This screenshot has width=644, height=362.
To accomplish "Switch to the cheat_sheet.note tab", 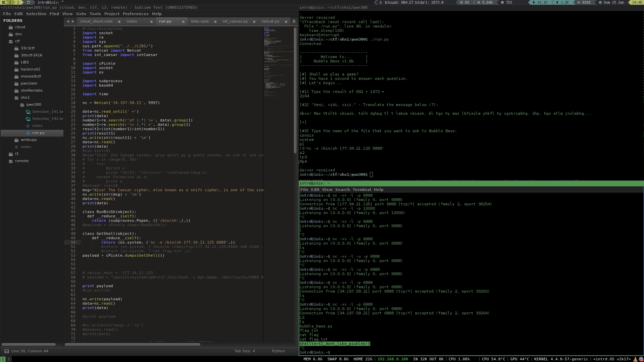I will tap(96, 21).
